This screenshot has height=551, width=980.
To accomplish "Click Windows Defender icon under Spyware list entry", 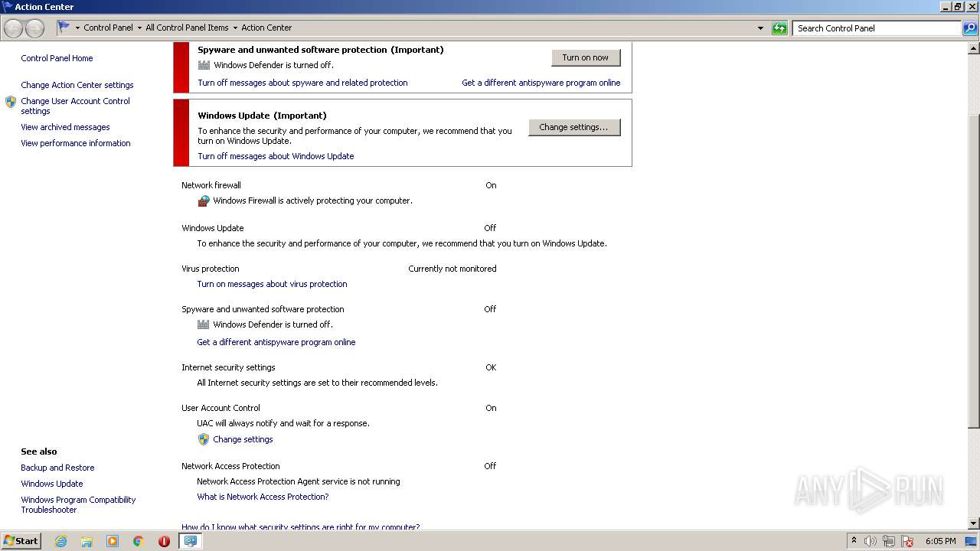I will click(x=204, y=324).
